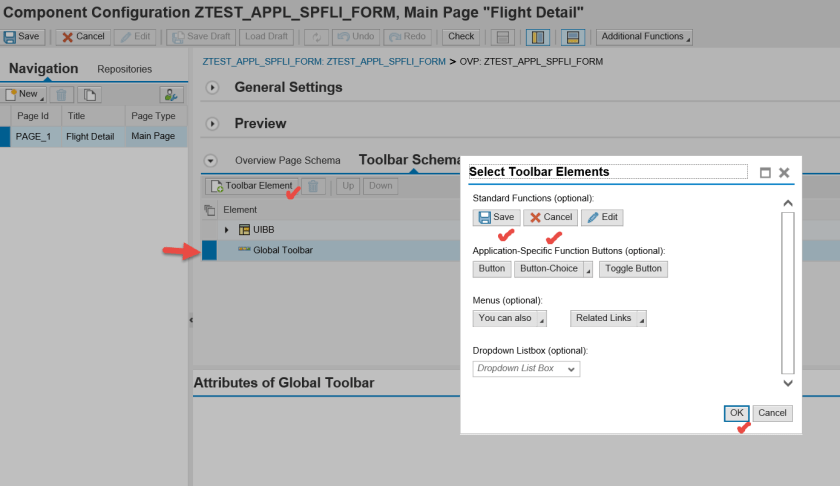Expand the UIBB tree node
The height and width of the screenshot is (486, 840).
pos(227,230)
